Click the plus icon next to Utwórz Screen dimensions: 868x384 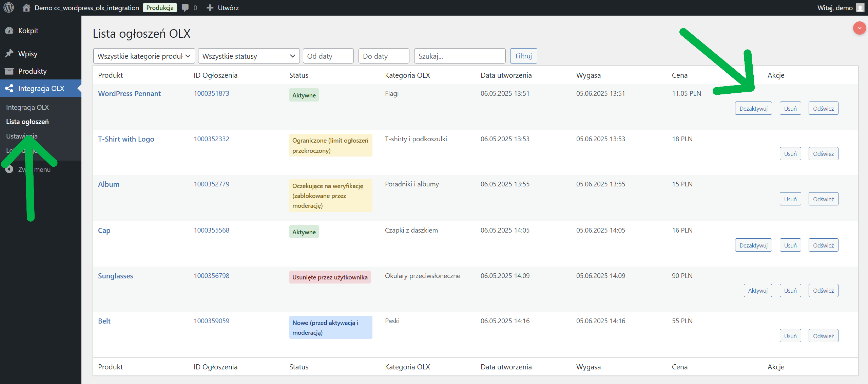point(210,7)
